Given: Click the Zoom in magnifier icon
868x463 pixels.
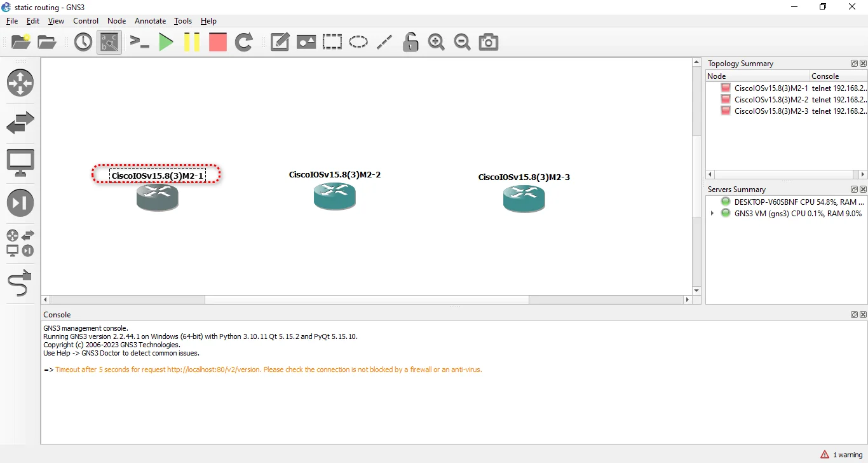Looking at the screenshot, I should (x=437, y=43).
